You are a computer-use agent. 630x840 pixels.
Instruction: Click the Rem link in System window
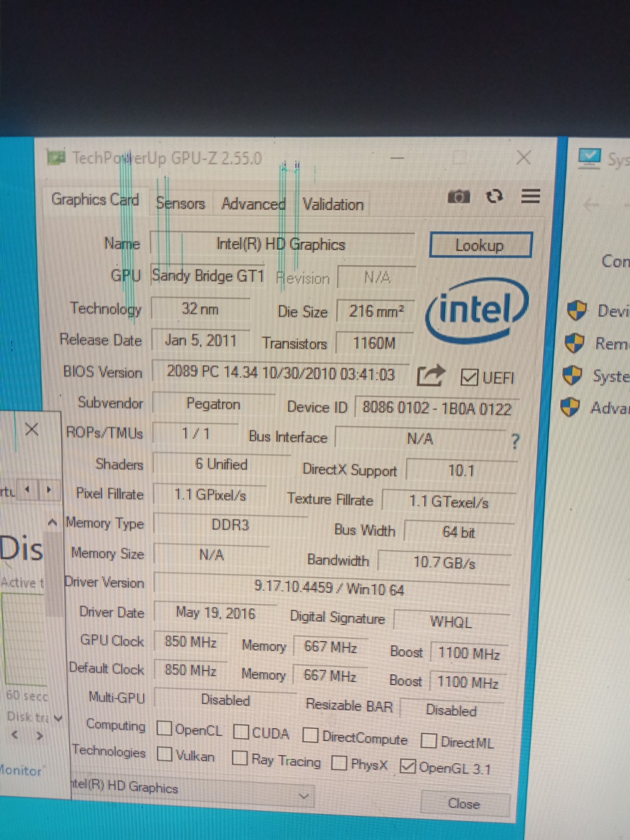(612, 343)
